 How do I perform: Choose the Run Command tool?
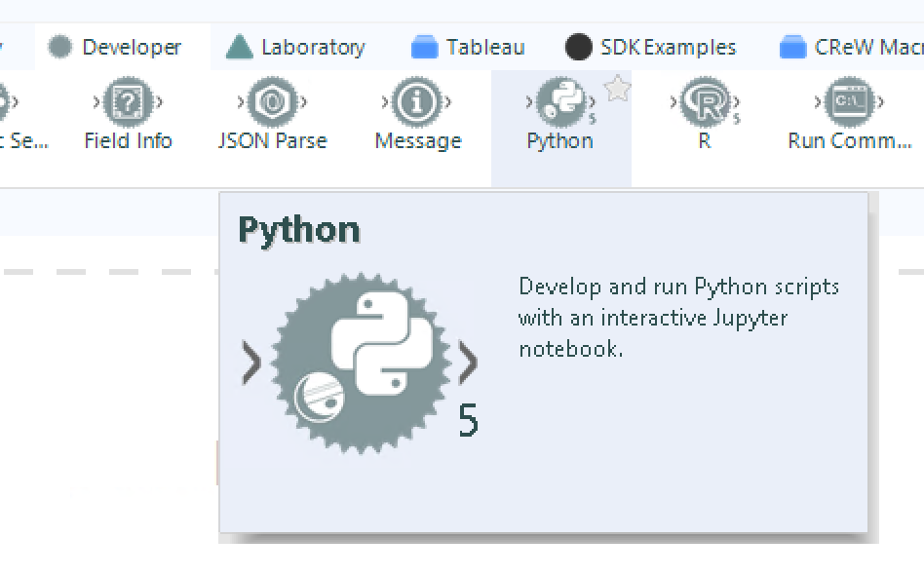tap(847, 101)
